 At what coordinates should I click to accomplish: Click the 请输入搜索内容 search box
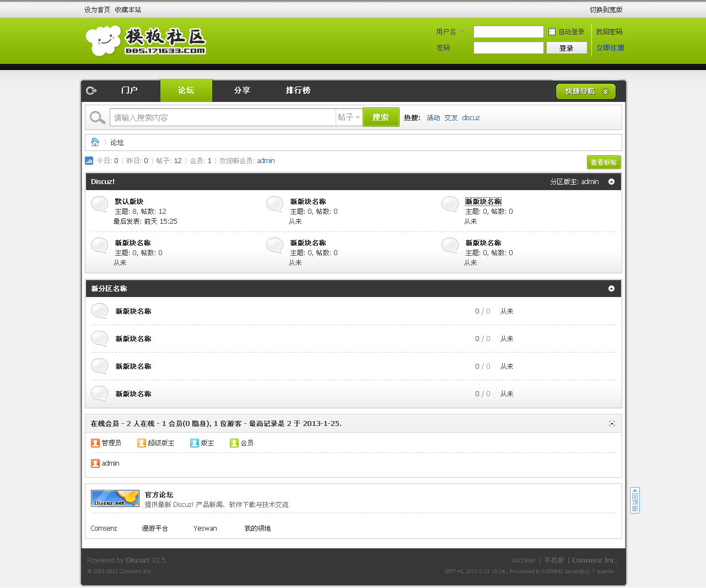[x=223, y=117]
